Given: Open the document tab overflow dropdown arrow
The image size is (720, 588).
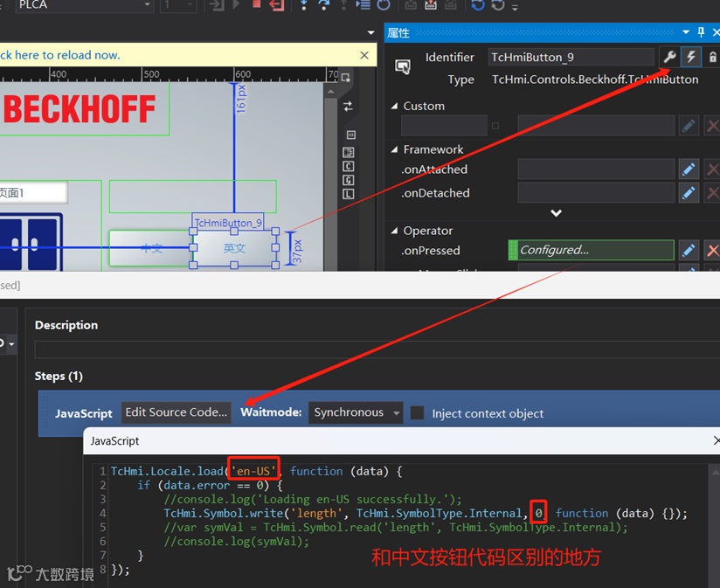Looking at the screenshot, I should (371, 32).
